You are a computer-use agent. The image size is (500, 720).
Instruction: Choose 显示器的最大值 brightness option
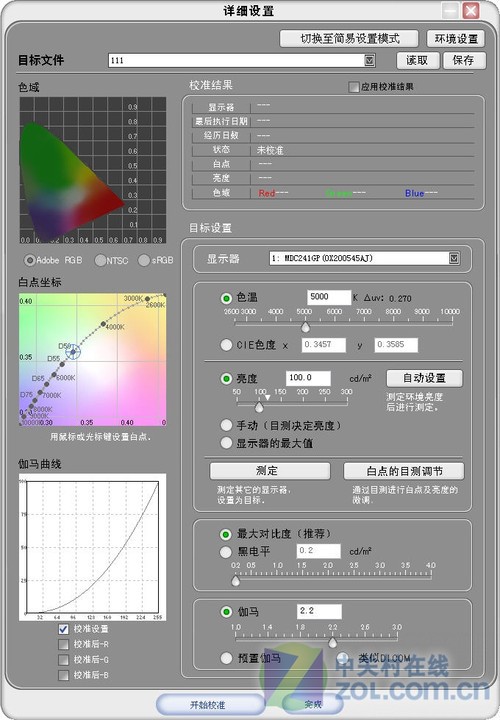pyautogui.click(x=226, y=443)
